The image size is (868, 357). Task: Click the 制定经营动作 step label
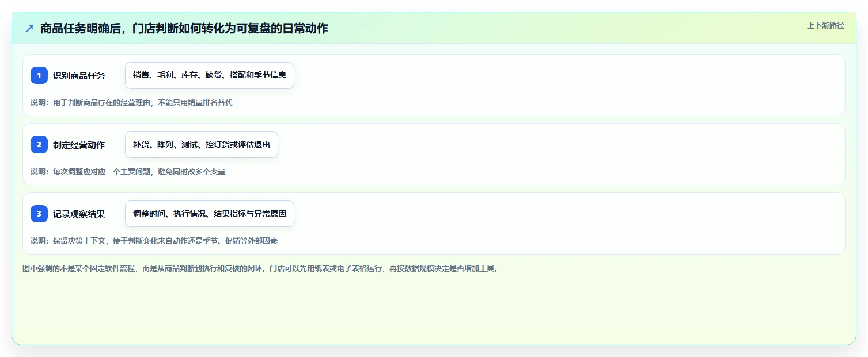(79, 145)
